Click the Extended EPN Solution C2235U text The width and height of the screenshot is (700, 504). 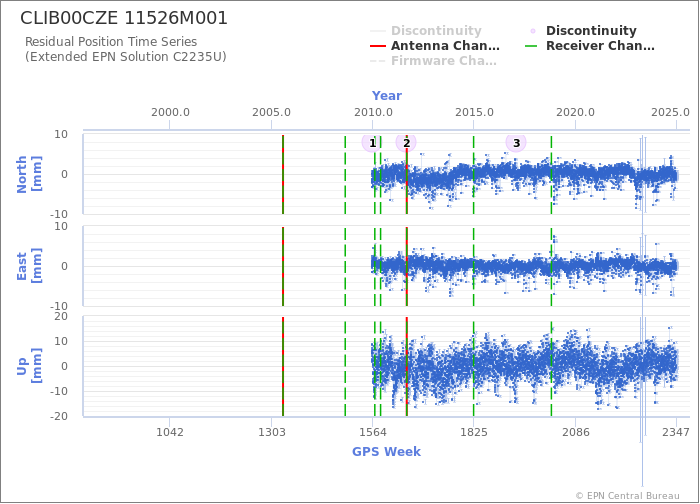coord(125,57)
